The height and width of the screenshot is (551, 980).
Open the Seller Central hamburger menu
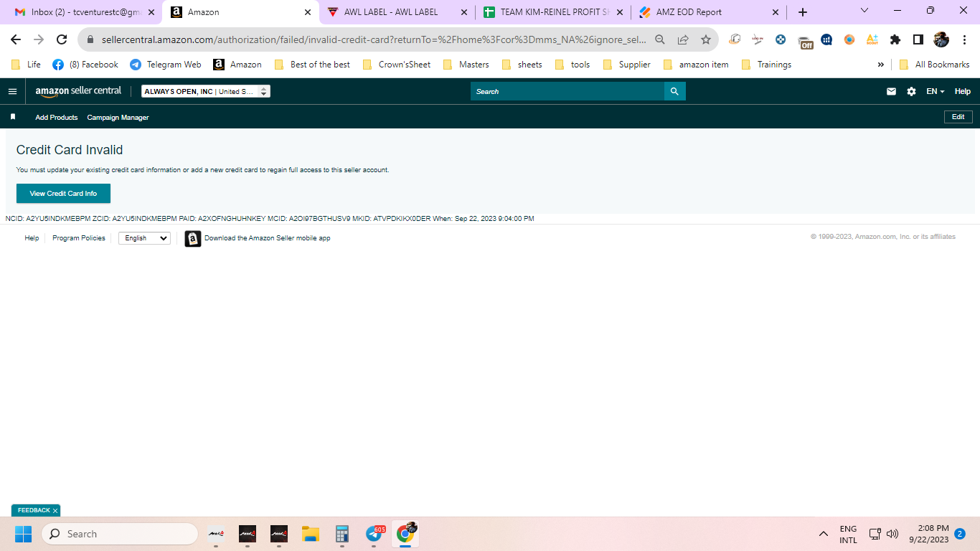tap(12, 91)
